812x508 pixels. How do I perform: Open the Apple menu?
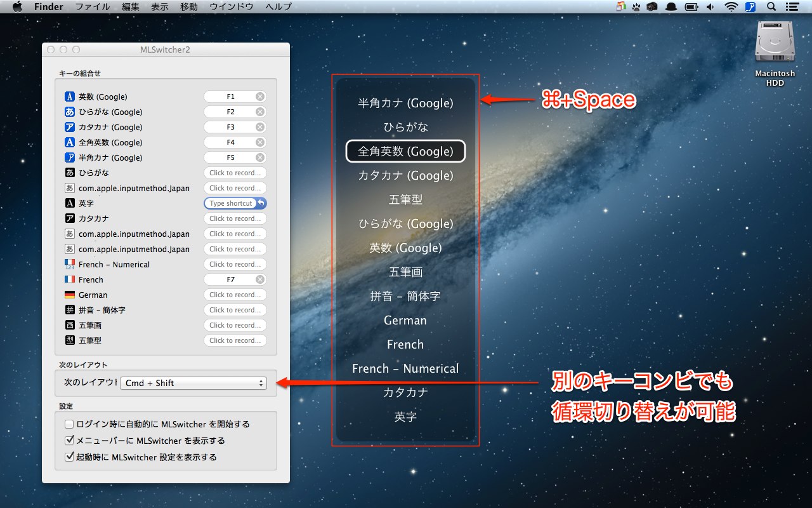pos(17,7)
